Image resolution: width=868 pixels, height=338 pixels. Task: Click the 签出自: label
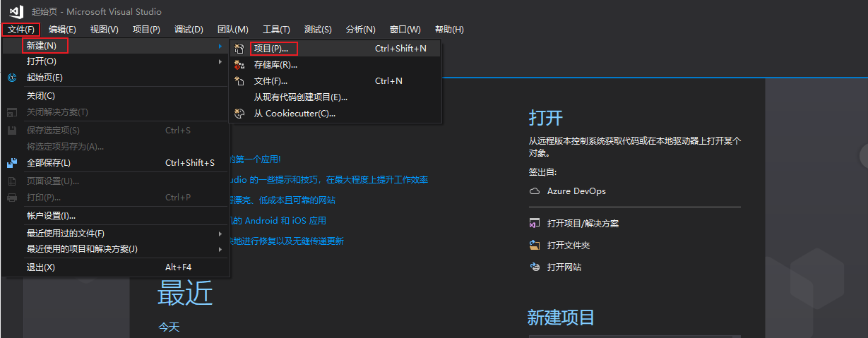click(542, 171)
